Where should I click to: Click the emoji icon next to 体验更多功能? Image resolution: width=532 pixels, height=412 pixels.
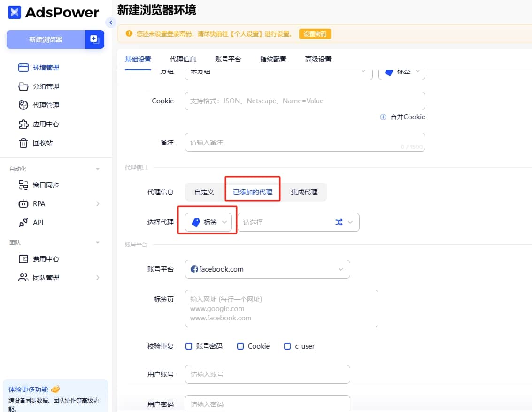point(55,389)
